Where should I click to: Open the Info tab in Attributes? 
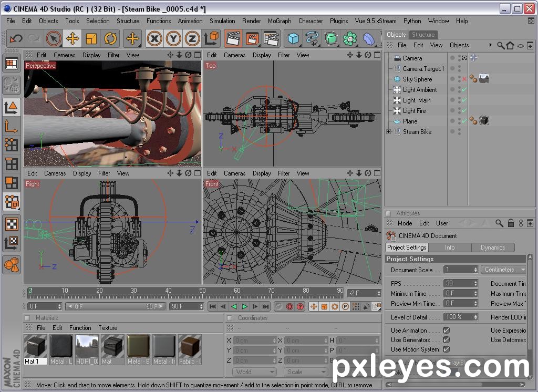(x=450, y=247)
